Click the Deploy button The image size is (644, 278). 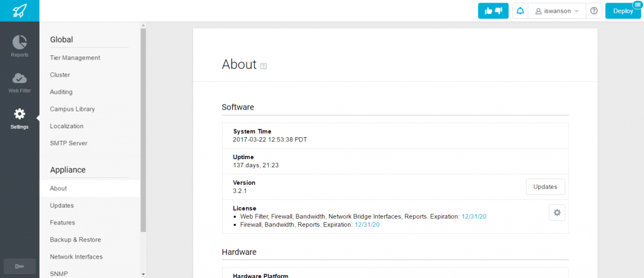point(623,11)
